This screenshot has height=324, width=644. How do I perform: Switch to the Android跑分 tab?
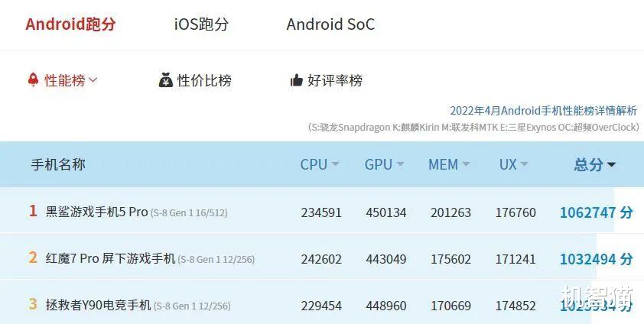pyautogui.click(x=70, y=24)
